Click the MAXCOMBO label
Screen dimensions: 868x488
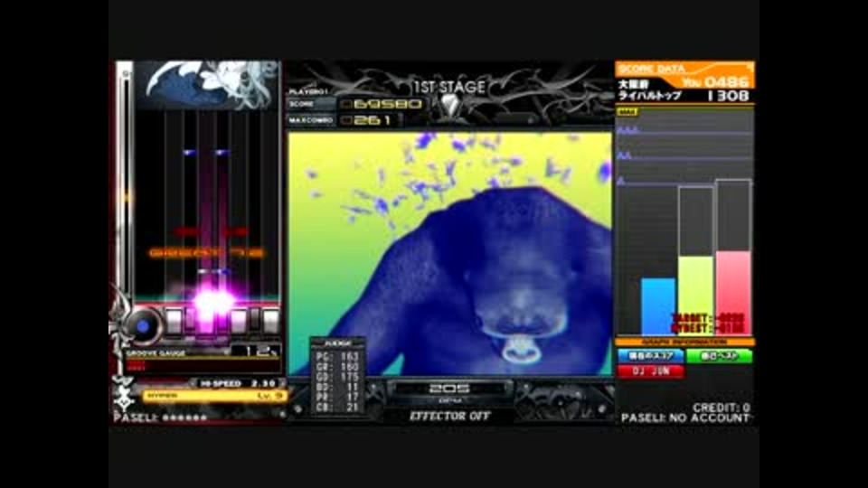[x=310, y=120]
